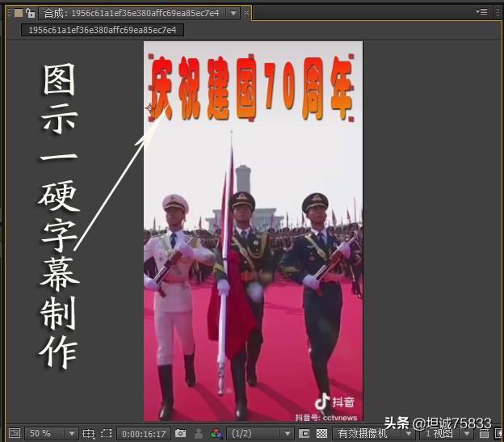The image size is (504, 442).
Task: Toggle mask and shape path visibility
Action: tap(106, 434)
